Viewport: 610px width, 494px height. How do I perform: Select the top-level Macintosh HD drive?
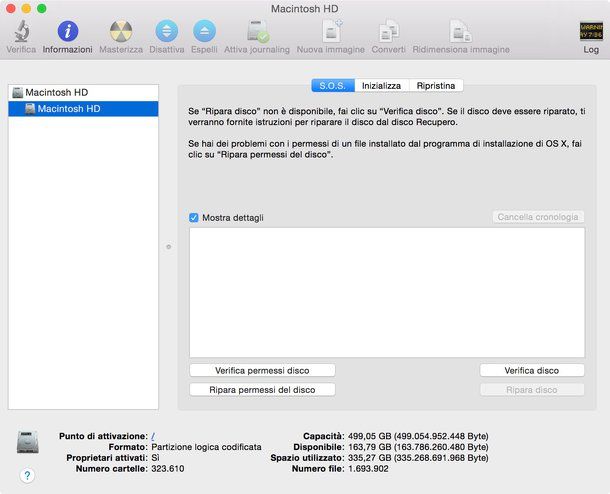coord(83,93)
